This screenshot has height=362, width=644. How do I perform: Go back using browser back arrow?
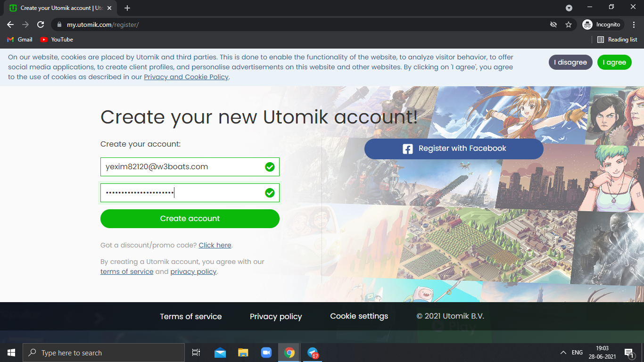pyautogui.click(x=10, y=25)
